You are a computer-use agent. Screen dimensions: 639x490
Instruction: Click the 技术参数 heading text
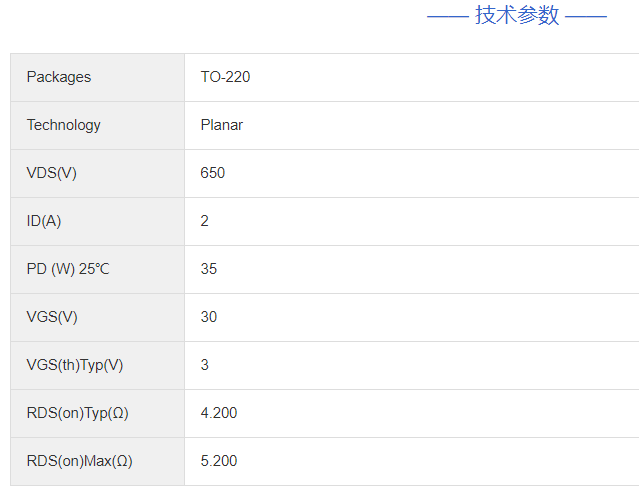[517, 15]
